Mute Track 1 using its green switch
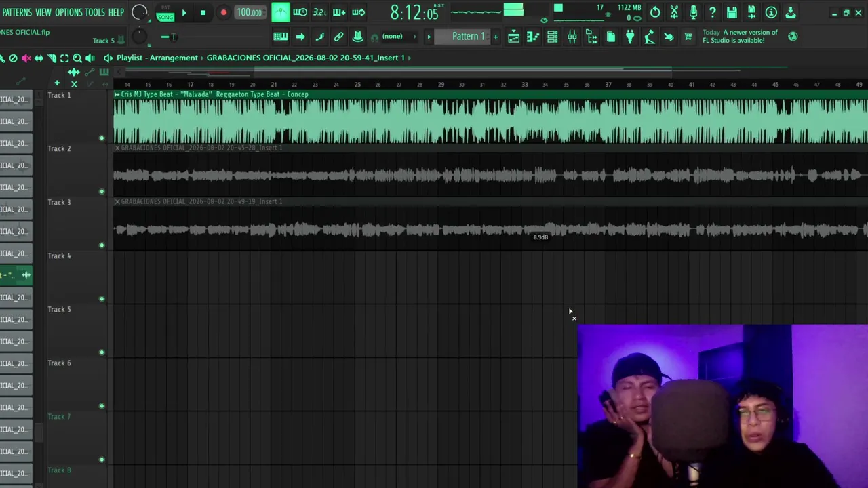Screen dimensions: 868x488 click(102, 138)
